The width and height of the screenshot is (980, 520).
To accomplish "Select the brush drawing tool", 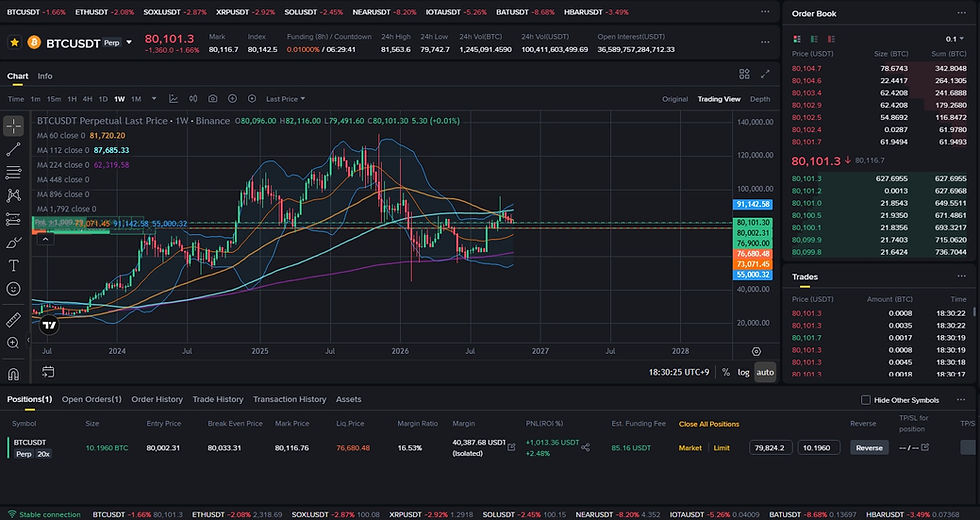I will click(13, 242).
